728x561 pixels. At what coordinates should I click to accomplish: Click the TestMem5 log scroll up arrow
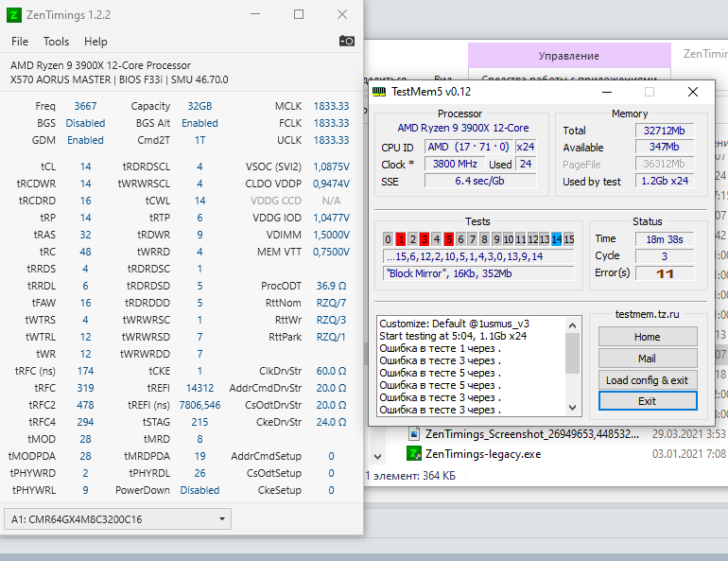pyautogui.click(x=572, y=325)
